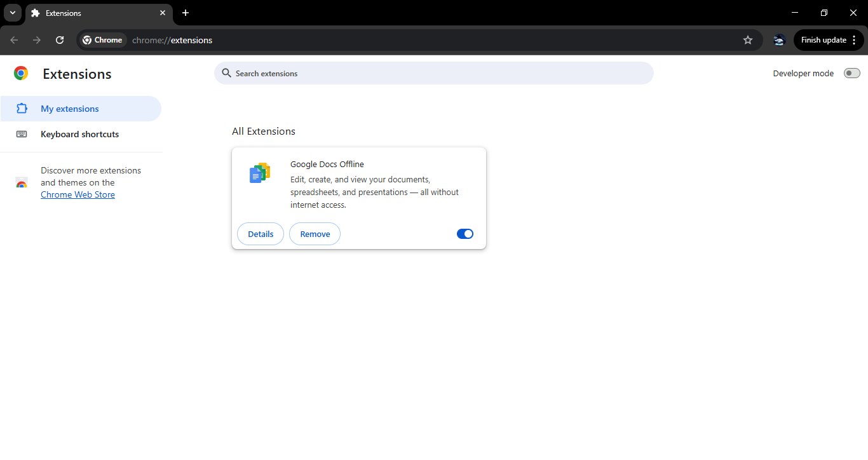This screenshot has width=868, height=460.
Task: Open the tab search dropdown arrow
Action: click(13, 13)
